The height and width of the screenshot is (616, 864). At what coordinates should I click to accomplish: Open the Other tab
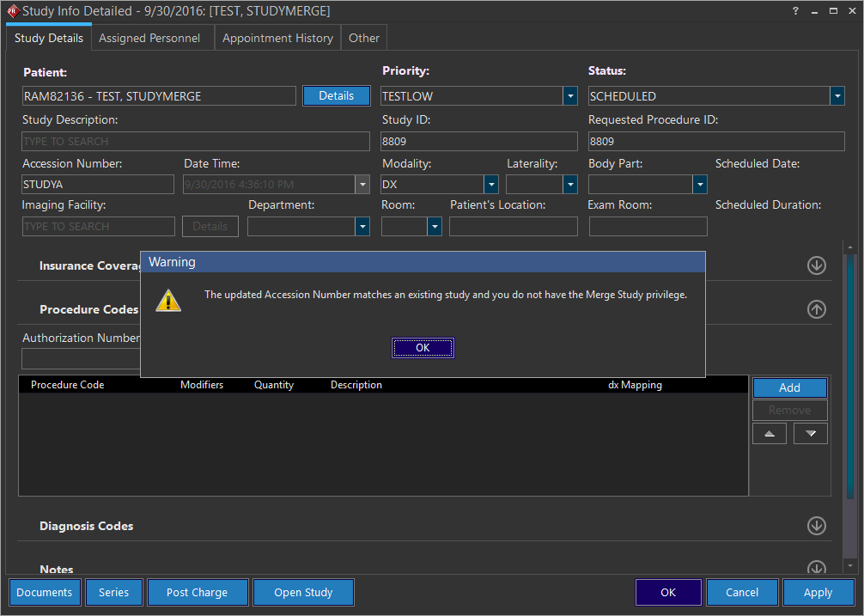click(364, 38)
